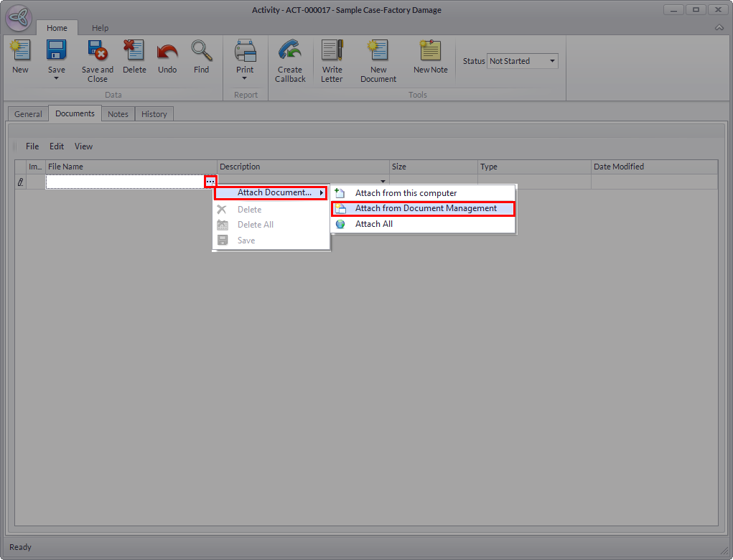Click the New activity icon
The image size is (733, 560).
[x=20, y=51]
